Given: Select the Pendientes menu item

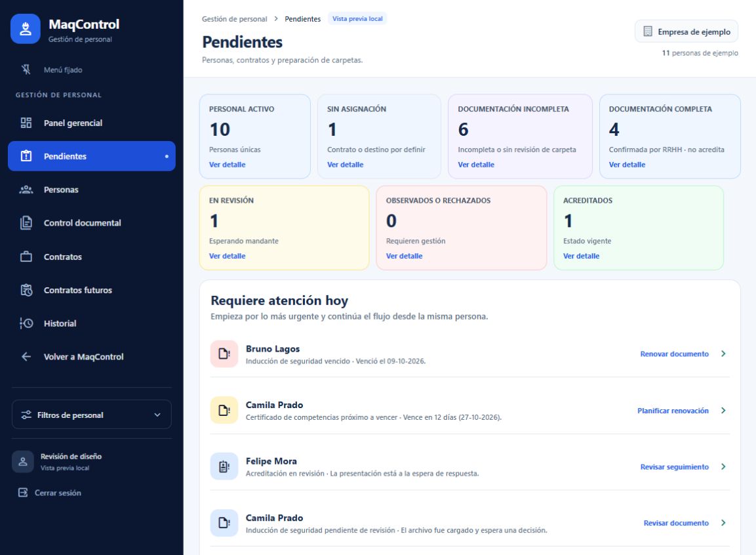Looking at the screenshot, I should click(x=92, y=155).
